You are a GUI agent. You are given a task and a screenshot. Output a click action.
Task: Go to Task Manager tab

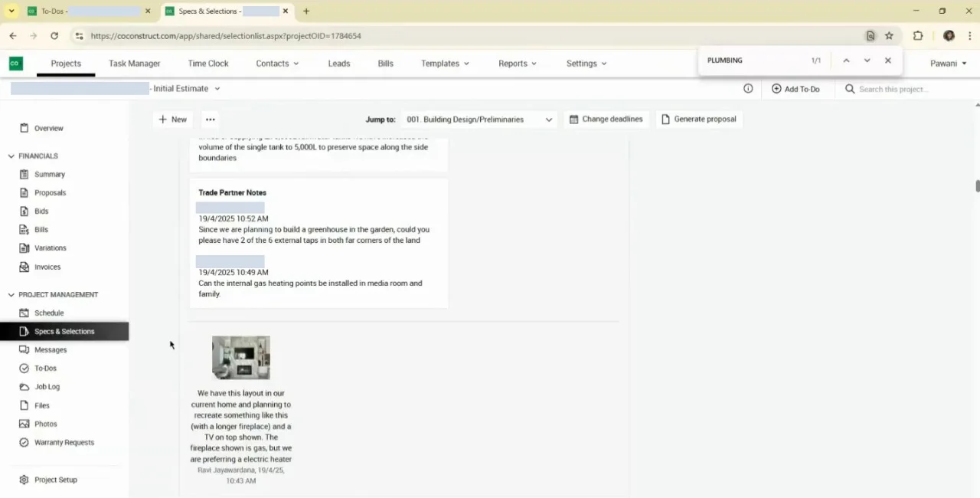135,64
